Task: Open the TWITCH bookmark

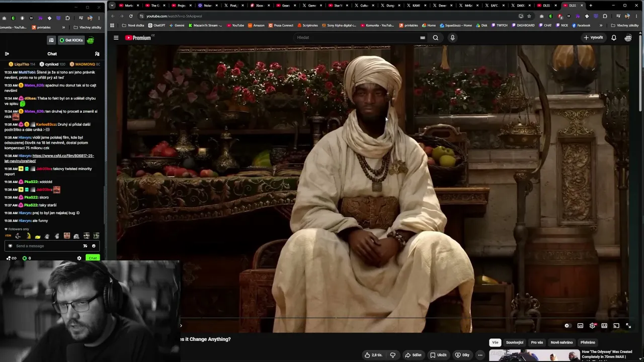Action: pos(499,26)
